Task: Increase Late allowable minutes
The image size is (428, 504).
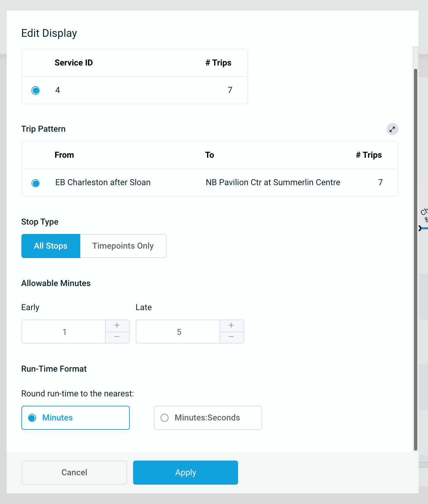Action: coord(231,326)
